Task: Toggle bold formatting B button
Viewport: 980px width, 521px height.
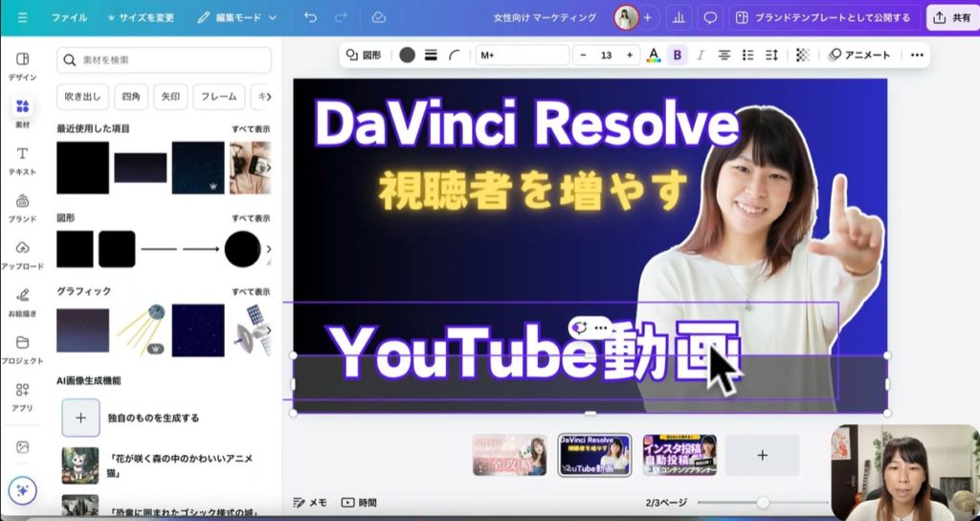Action: point(678,56)
